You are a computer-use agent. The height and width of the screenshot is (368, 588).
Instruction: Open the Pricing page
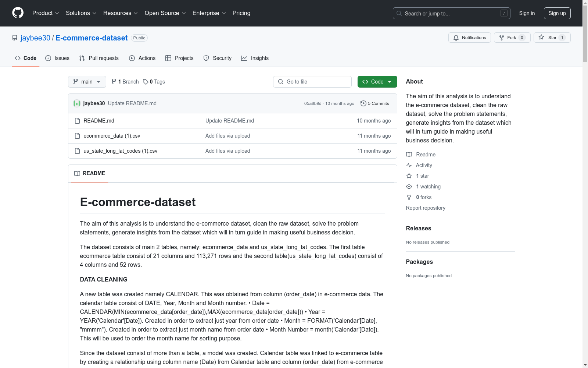click(x=241, y=13)
